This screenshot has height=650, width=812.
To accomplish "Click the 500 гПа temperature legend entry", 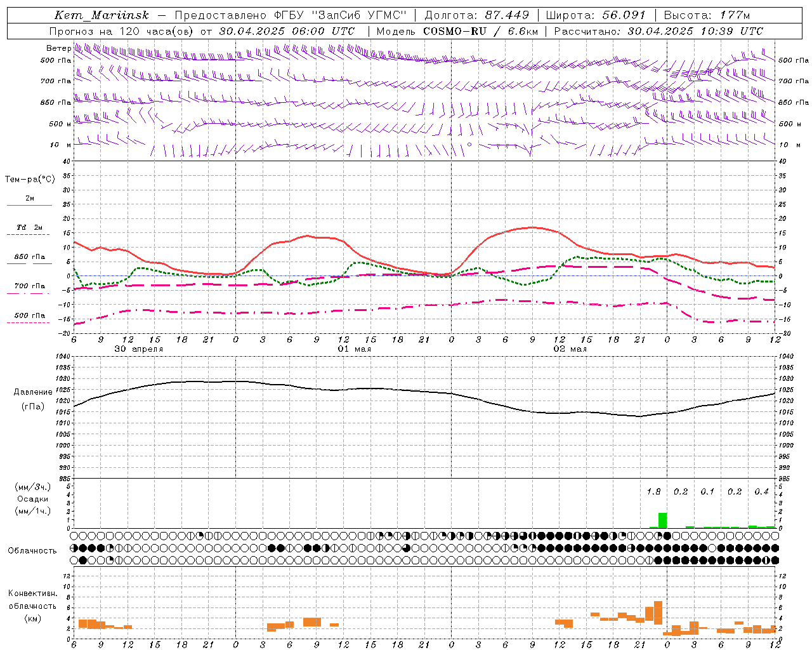I will pos(29,315).
